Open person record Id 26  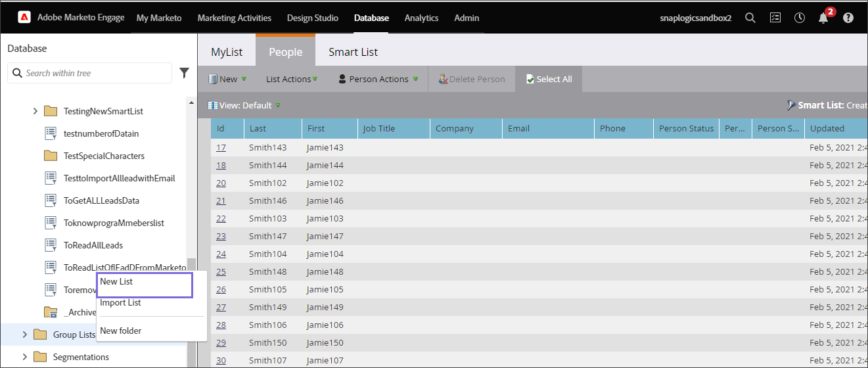[x=221, y=289]
